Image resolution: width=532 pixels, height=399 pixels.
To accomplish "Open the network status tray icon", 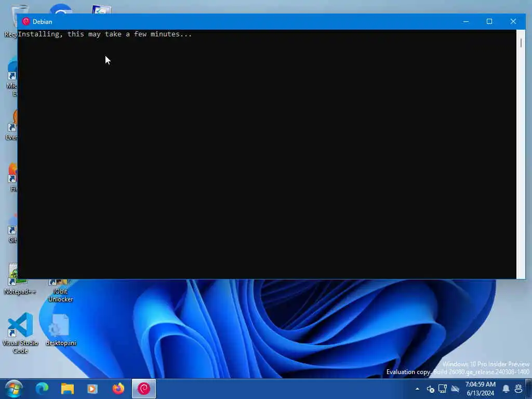I will (443, 389).
